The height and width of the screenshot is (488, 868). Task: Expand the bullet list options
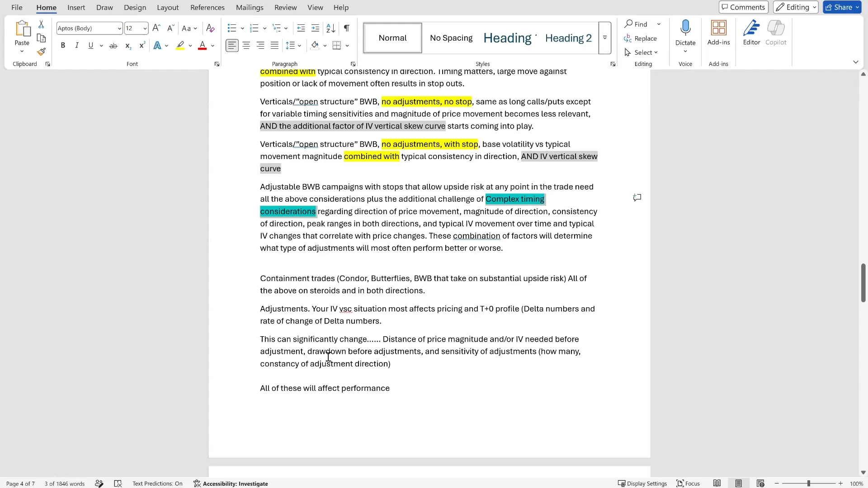[x=242, y=28]
